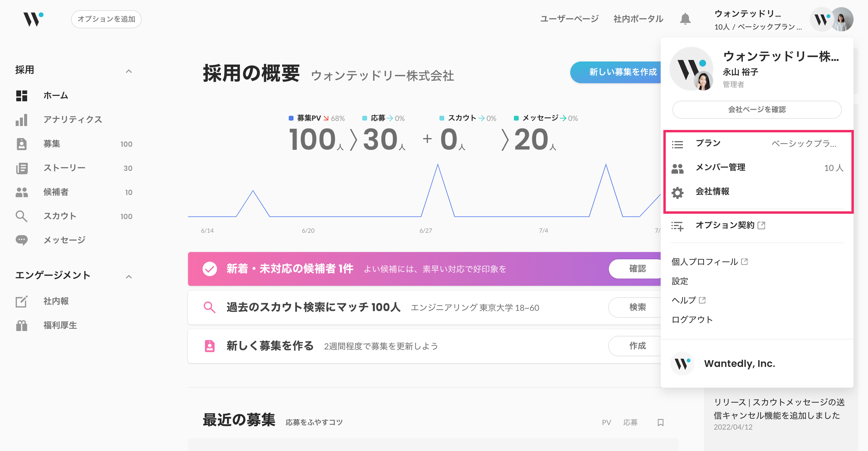Image resolution: width=868 pixels, height=451 pixels.
Task: Open アナリティクス bar chart icon
Action: [x=22, y=120]
